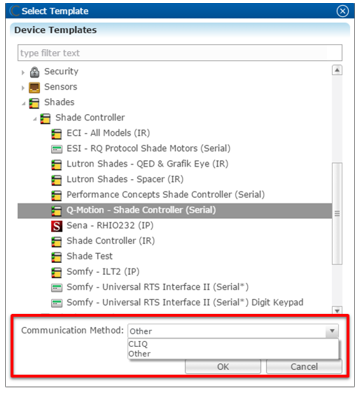Viewport: 361px width, 394px height.
Task: Click the Sensors category icon
Action: click(34, 87)
